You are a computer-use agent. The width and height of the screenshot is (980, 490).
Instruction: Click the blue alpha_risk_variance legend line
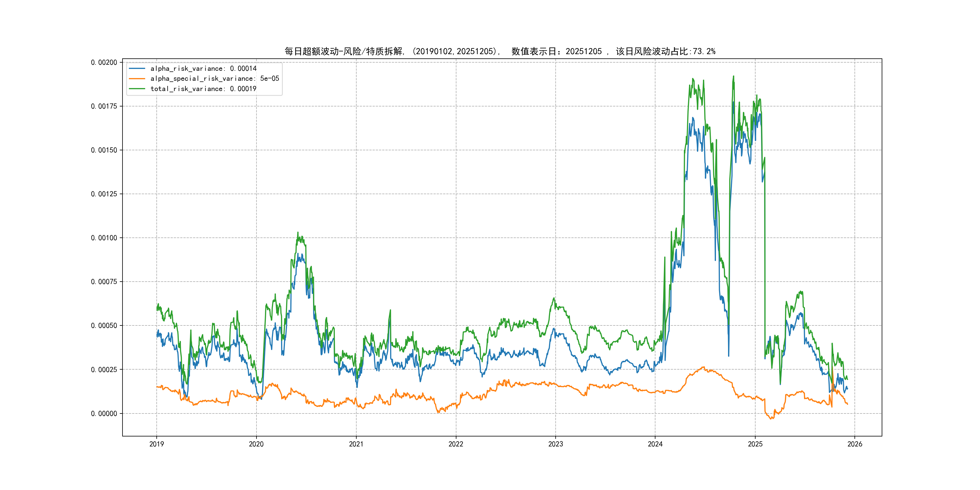tap(137, 68)
